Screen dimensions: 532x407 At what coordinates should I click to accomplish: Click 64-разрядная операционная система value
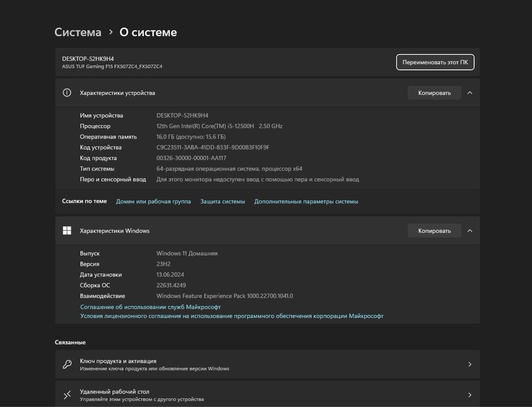tap(229, 169)
